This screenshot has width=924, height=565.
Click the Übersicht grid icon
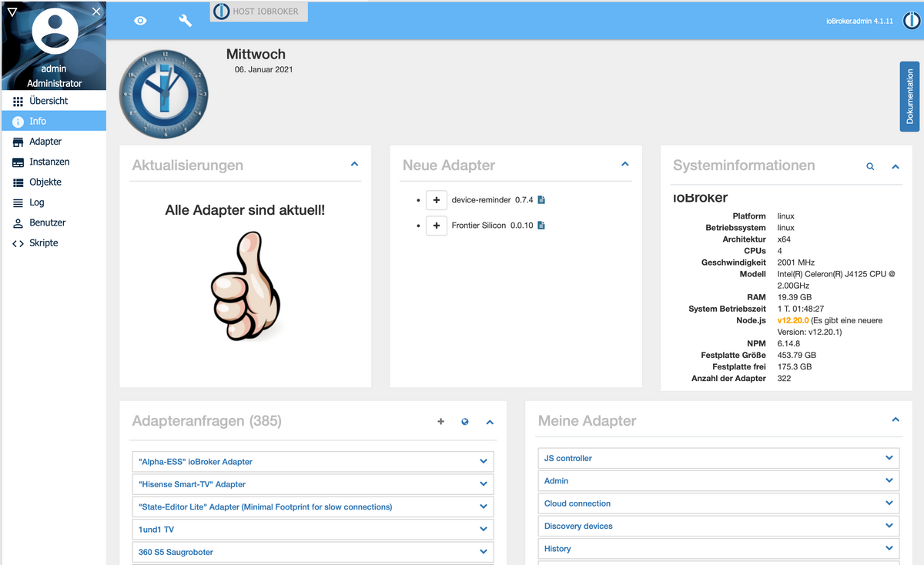click(x=18, y=102)
